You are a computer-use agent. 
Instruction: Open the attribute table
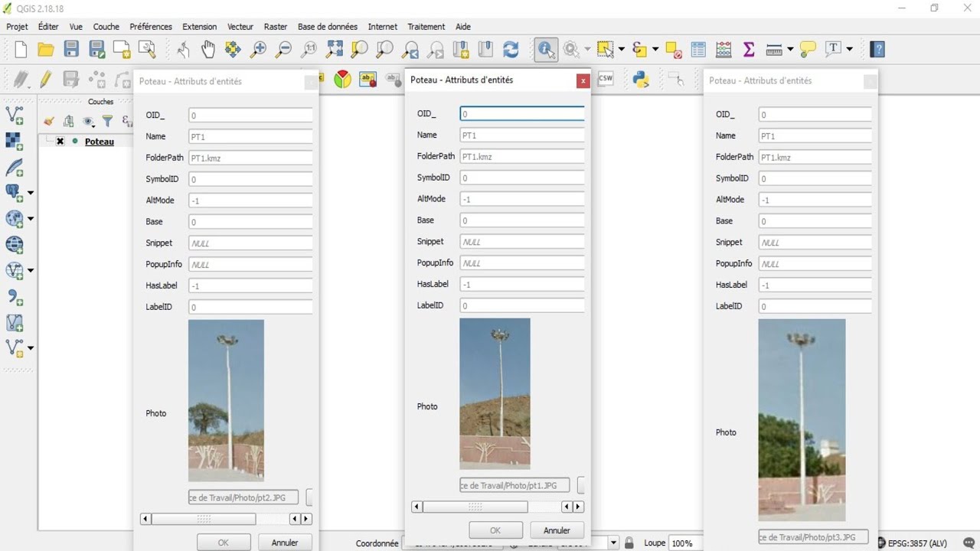(698, 50)
